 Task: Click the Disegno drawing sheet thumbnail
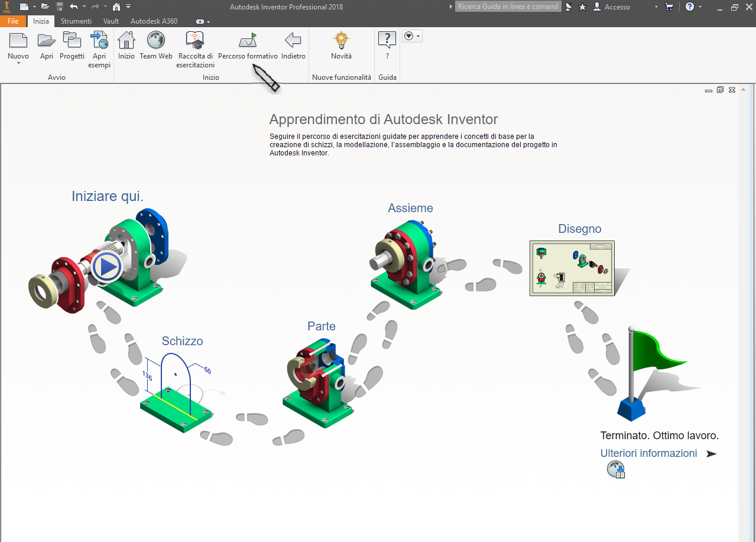[x=572, y=268]
